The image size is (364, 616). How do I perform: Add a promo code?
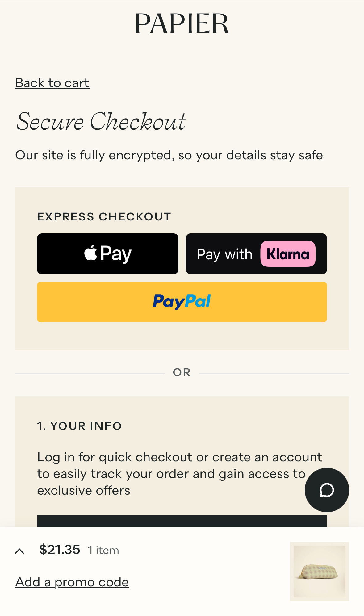point(72,582)
